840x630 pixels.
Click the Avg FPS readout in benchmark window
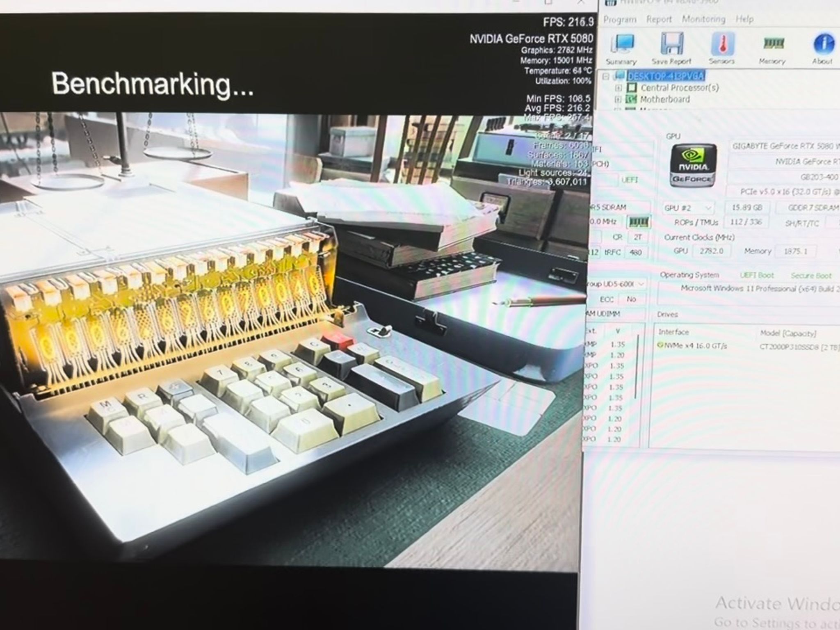(x=557, y=108)
